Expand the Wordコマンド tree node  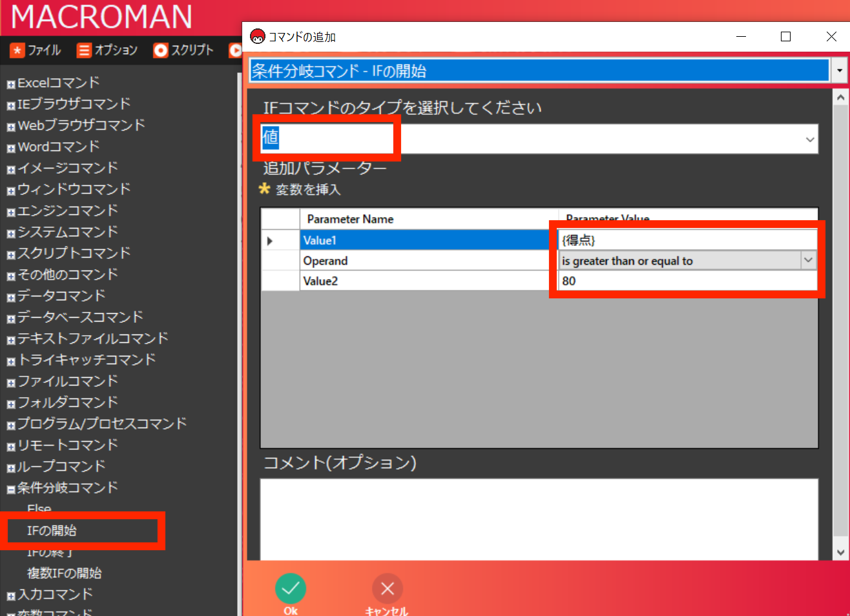point(11,148)
